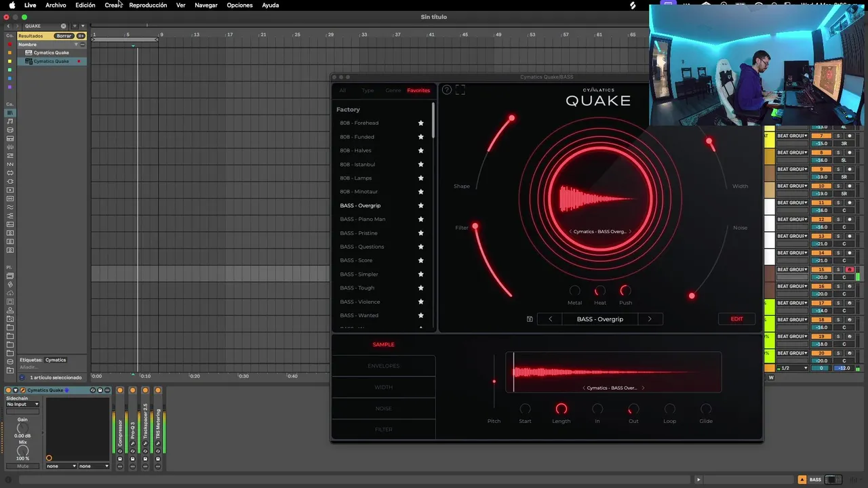Click the Push knob in Quake
Viewport: 868px width, 488px height.
pos(625,291)
